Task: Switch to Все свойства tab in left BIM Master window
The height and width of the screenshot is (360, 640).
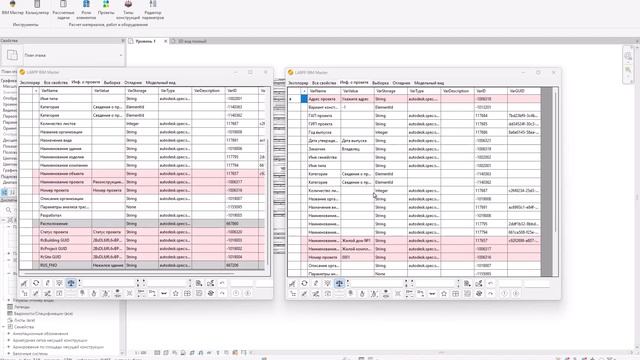Action: 56,82
